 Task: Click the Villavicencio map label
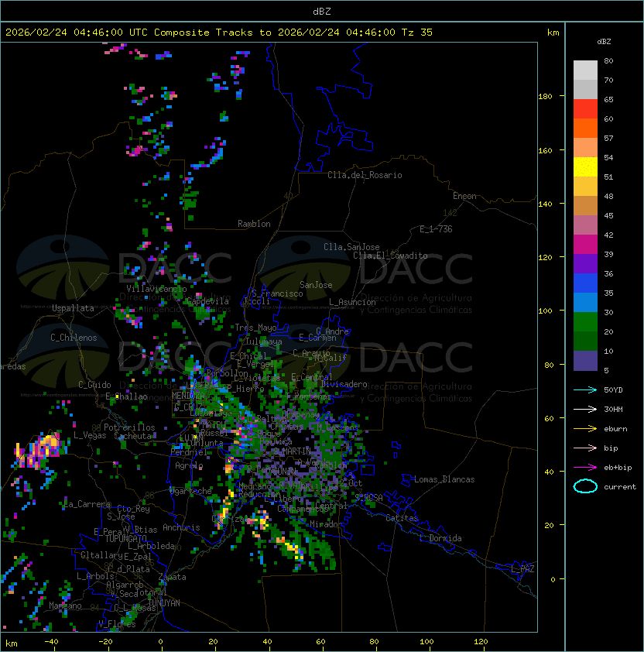click(156, 289)
